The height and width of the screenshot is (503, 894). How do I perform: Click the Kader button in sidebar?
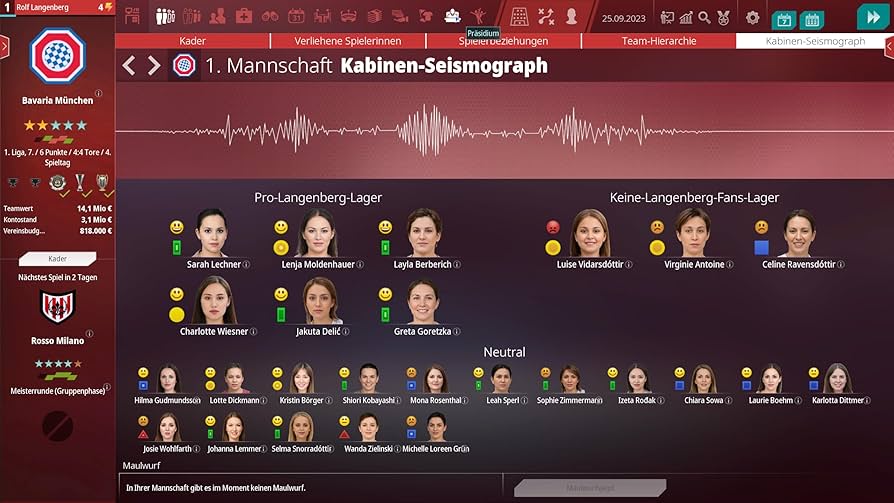coord(58,259)
